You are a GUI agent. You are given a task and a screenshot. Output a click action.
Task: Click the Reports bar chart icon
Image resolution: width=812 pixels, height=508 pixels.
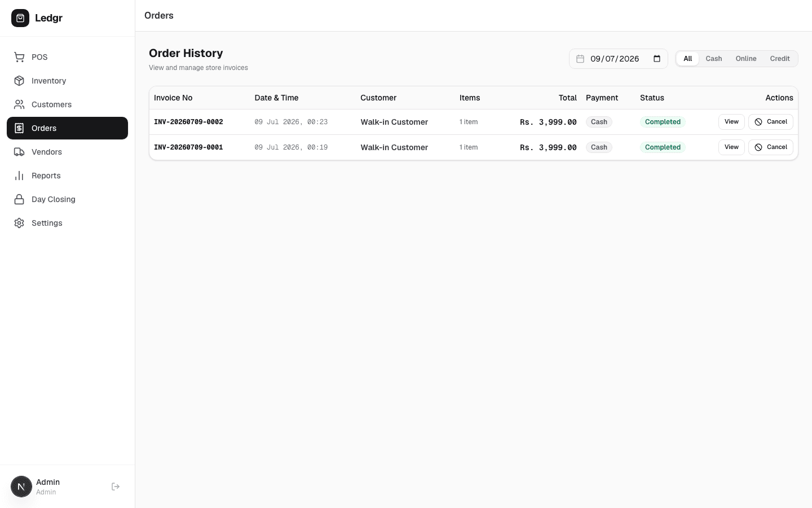(19, 176)
